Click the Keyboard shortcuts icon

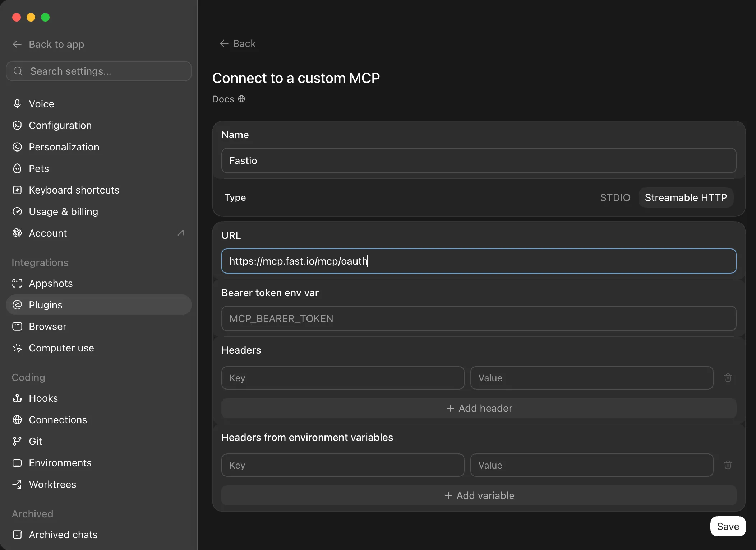point(17,190)
